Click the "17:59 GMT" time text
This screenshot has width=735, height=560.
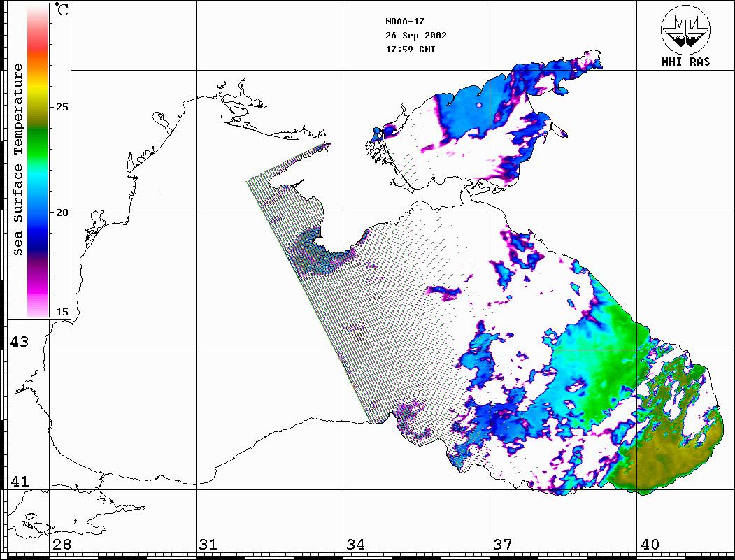(x=410, y=49)
